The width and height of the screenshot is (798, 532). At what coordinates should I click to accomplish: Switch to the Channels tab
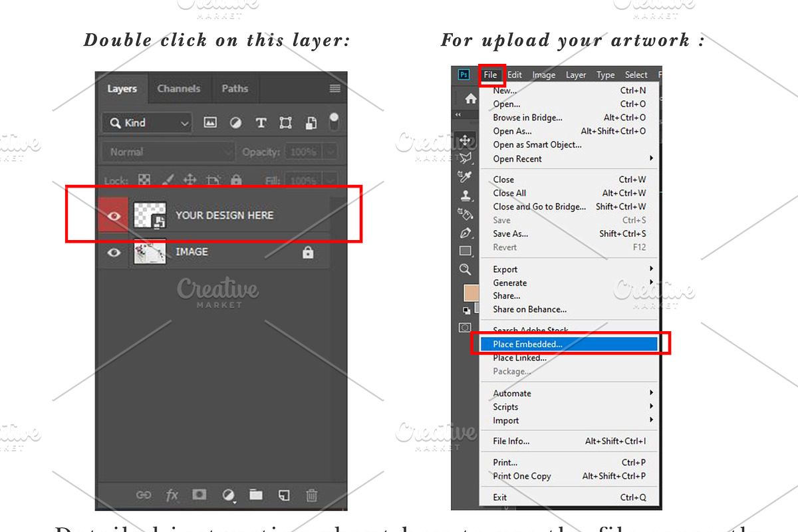179,88
